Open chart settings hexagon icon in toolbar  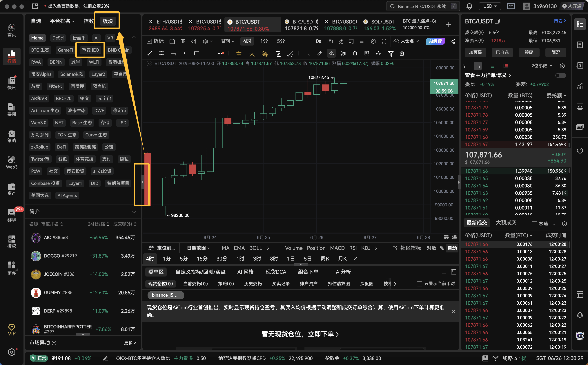coord(373,41)
